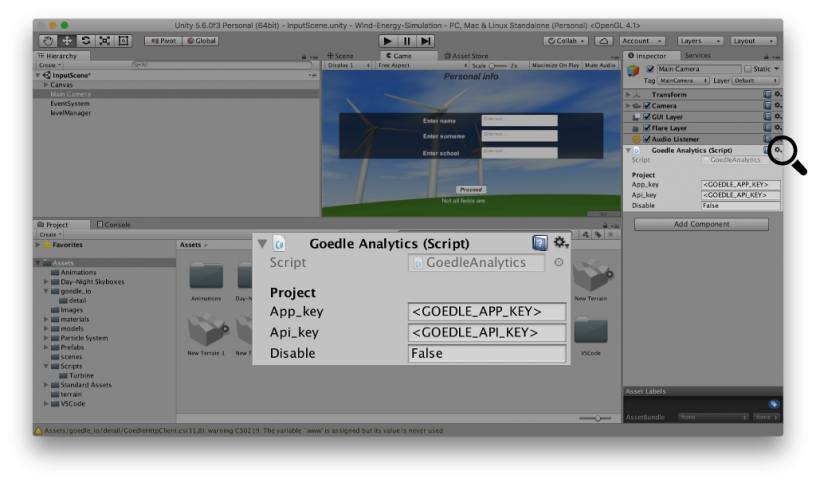Click the GameObject cube icon in Inspector
Image resolution: width=816 pixels, height=483 pixels.
[x=633, y=71]
